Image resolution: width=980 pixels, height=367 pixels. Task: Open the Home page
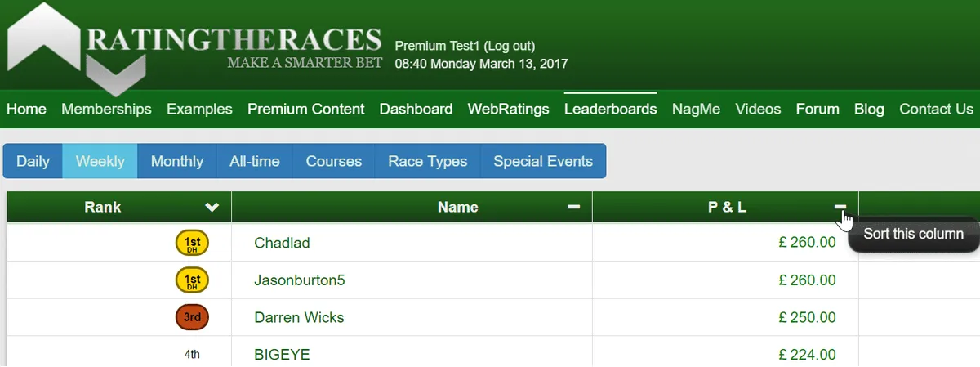[26, 109]
